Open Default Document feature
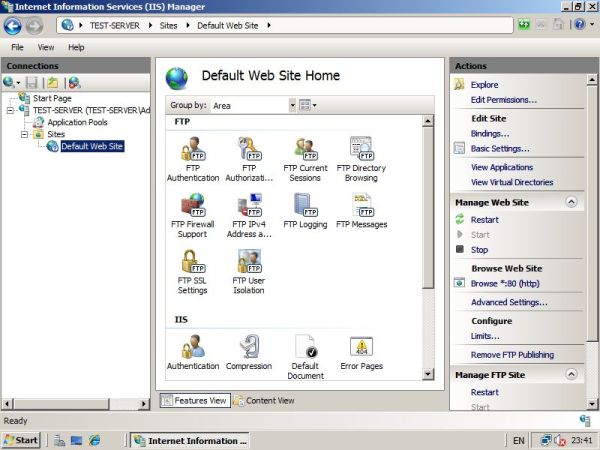Image resolution: width=600 pixels, height=450 pixels. point(305,357)
